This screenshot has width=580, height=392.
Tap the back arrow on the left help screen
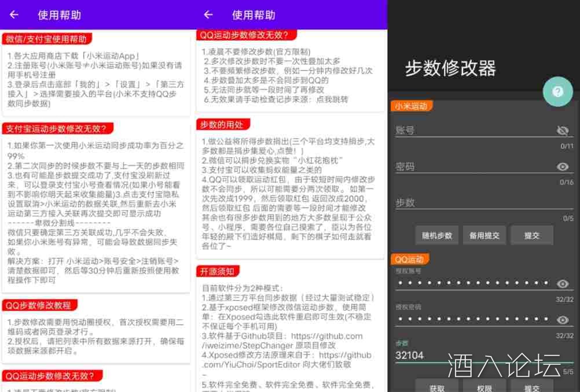(x=14, y=15)
